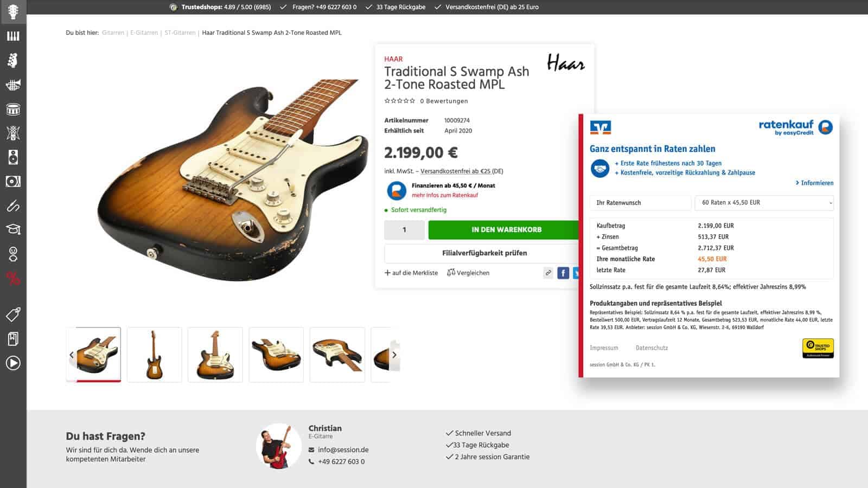This screenshot has width=868, height=488.
Task: Open mehr Infos zum Ratenkauf link
Action: pos(444,195)
